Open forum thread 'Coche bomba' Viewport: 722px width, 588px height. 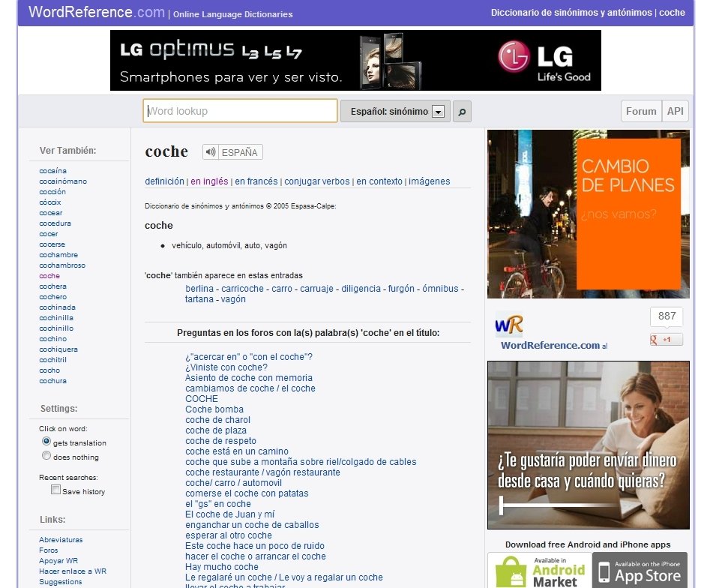pyautogui.click(x=214, y=409)
